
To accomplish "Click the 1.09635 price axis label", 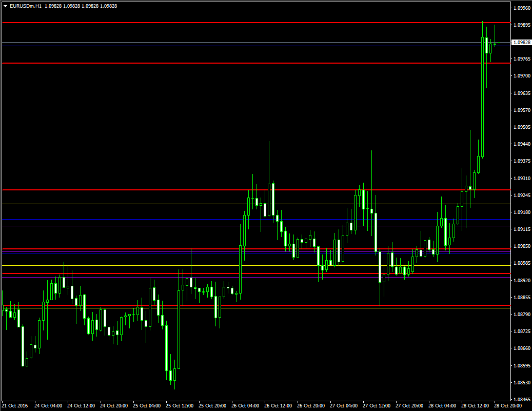I will [522, 93].
